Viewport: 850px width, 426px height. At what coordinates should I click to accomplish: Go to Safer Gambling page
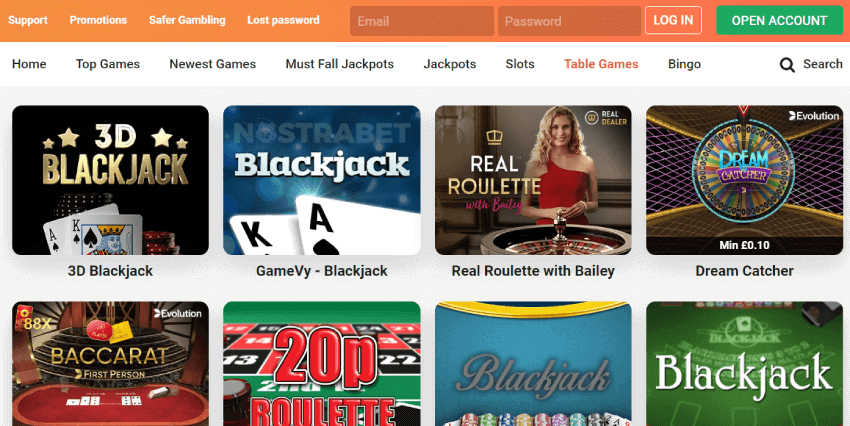tap(187, 20)
